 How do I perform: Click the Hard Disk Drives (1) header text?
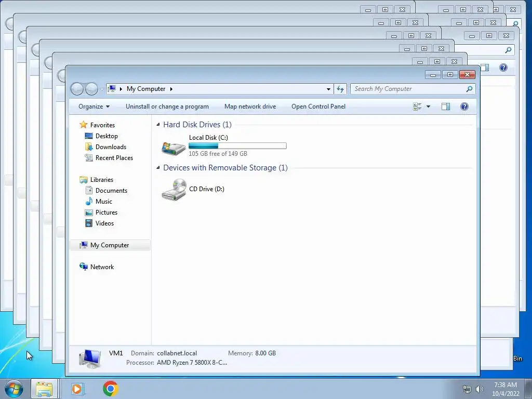pos(197,125)
